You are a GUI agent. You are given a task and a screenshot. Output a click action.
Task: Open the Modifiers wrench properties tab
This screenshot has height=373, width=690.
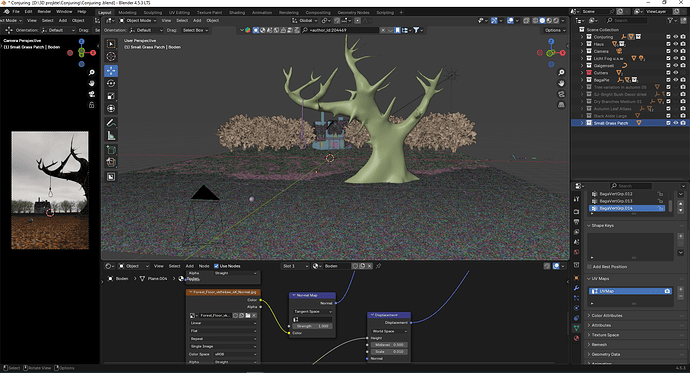(576, 288)
